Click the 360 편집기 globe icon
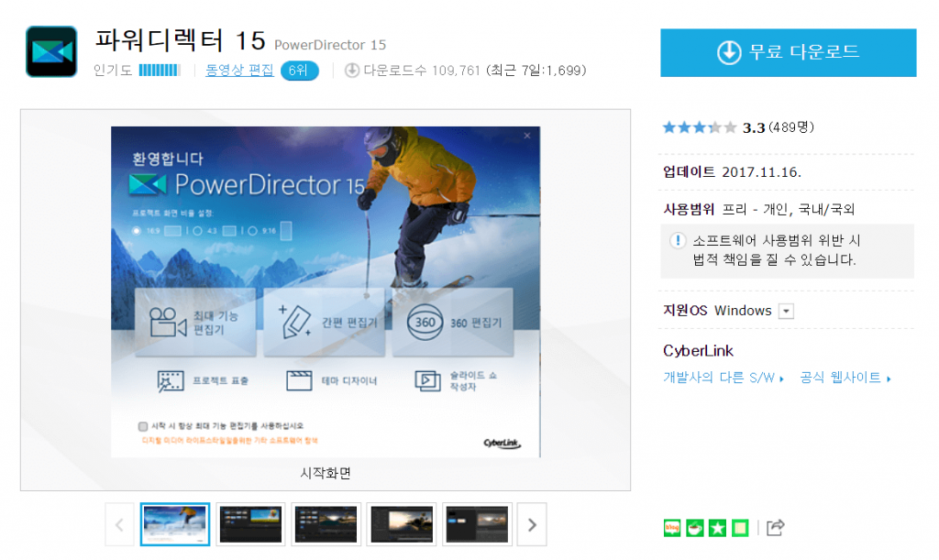This screenshot has width=939, height=560. [425, 323]
